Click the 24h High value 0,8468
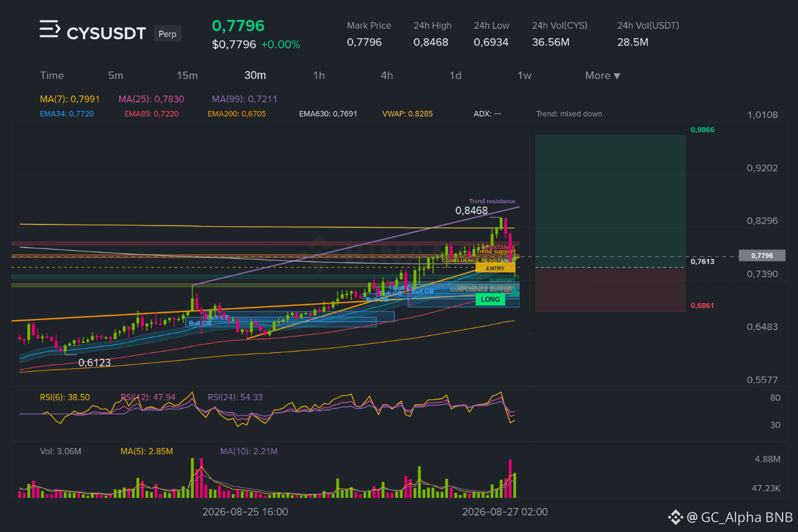Image resolution: width=798 pixels, height=532 pixels. coord(431,42)
